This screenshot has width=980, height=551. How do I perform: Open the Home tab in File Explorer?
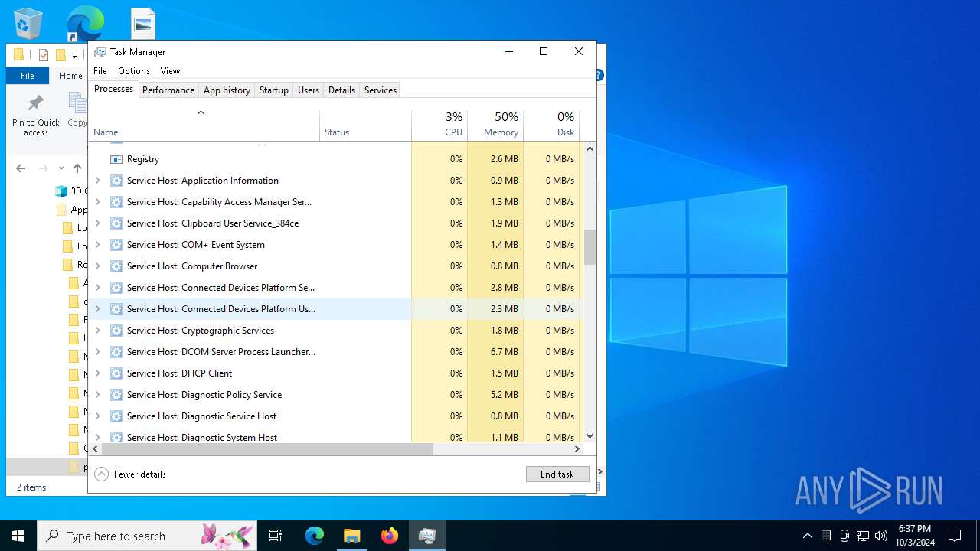(71, 76)
